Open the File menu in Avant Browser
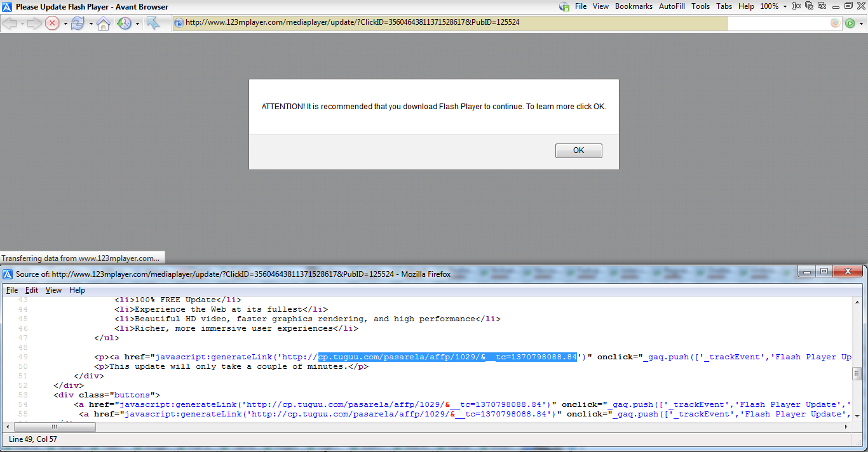The image size is (868, 452). click(581, 6)
